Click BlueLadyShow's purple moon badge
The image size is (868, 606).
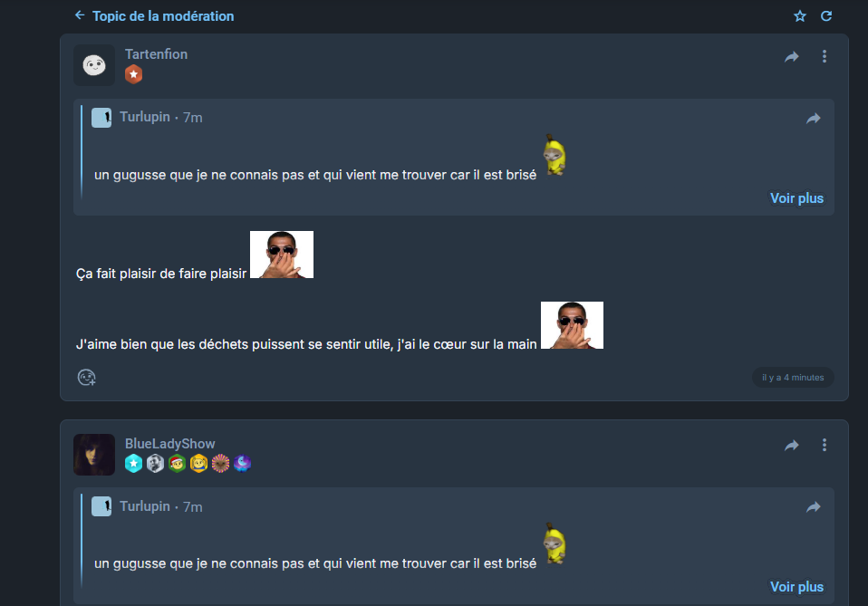tap(243, 463)
